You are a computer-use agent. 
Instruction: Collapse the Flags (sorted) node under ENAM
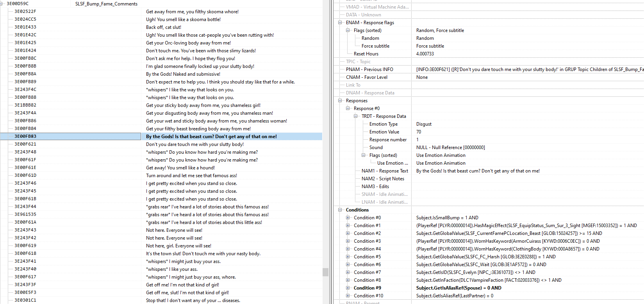348,30
